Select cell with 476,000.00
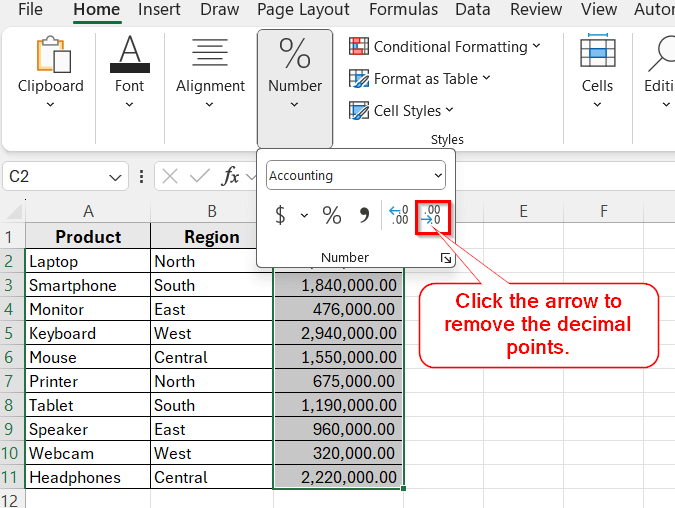Viewport: 675px width, 508px height. pos(338,310)
